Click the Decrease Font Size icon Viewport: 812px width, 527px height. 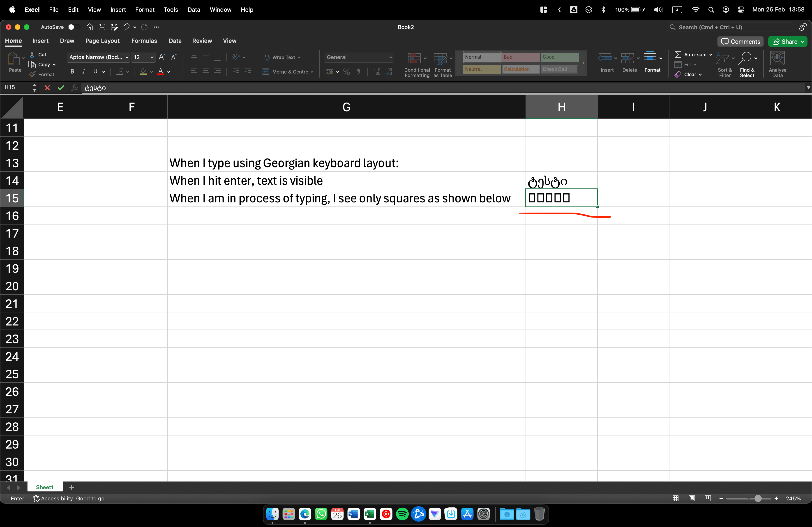pyautogui.click(x=174, y=57)
